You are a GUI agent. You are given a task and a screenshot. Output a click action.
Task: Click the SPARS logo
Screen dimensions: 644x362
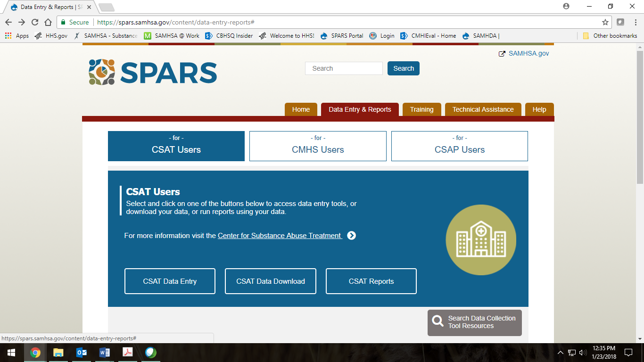click(x=153, y=72)
